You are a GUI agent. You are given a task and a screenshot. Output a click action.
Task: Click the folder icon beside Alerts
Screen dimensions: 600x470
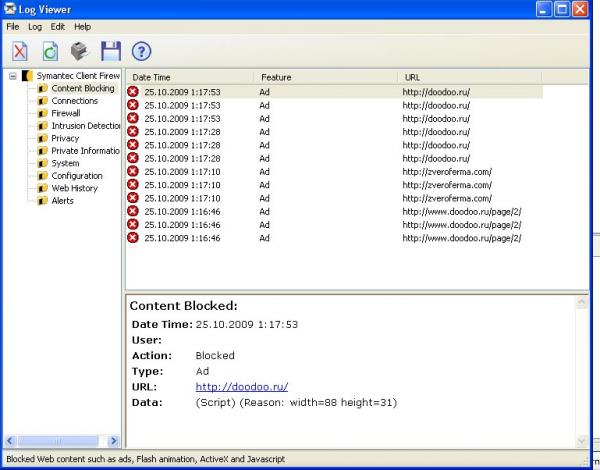click(42, 201)
